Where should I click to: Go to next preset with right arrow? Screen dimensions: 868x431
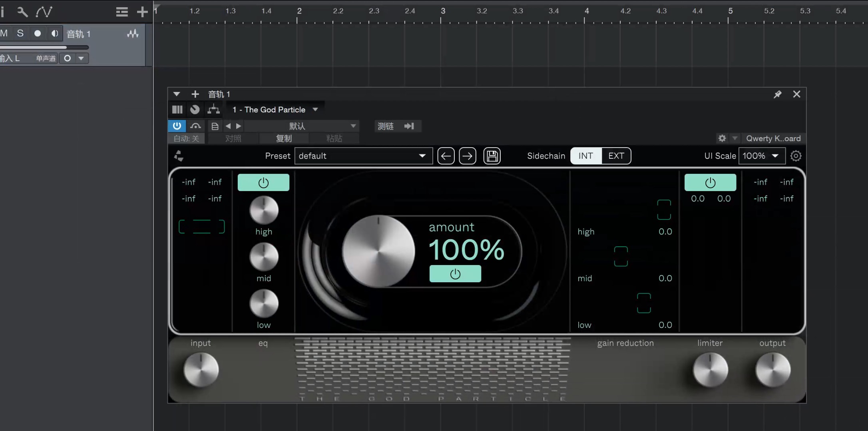(467, 156)
